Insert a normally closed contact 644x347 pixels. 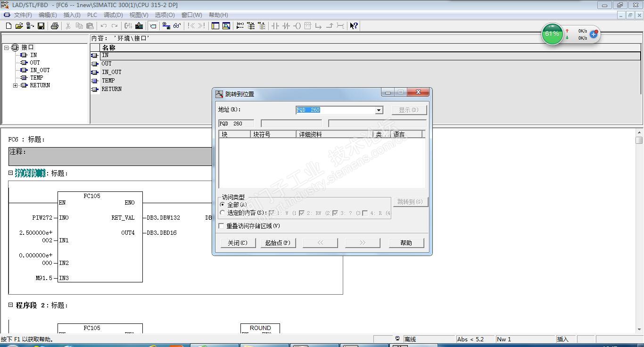pyautogui.click(x=286, y=26)
